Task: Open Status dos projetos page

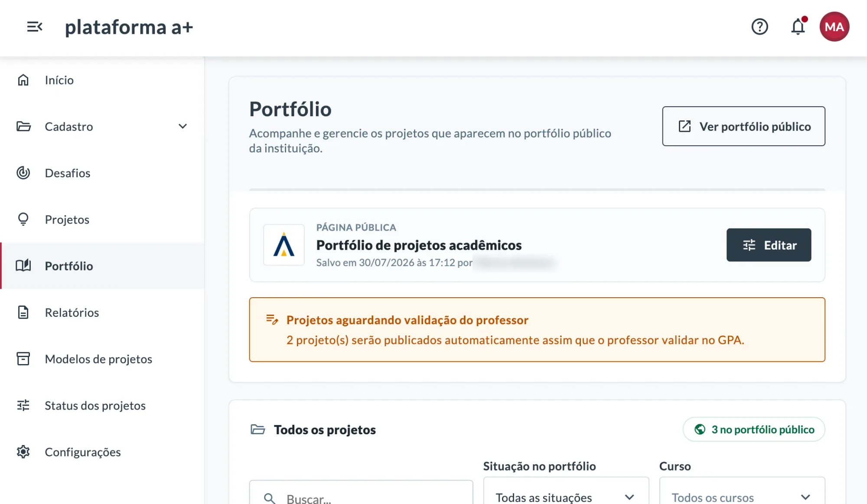Action: (x=102, y=405)
